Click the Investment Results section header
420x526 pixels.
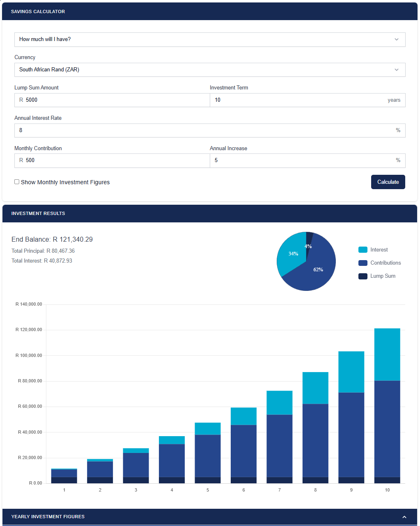tap(209, 213)
